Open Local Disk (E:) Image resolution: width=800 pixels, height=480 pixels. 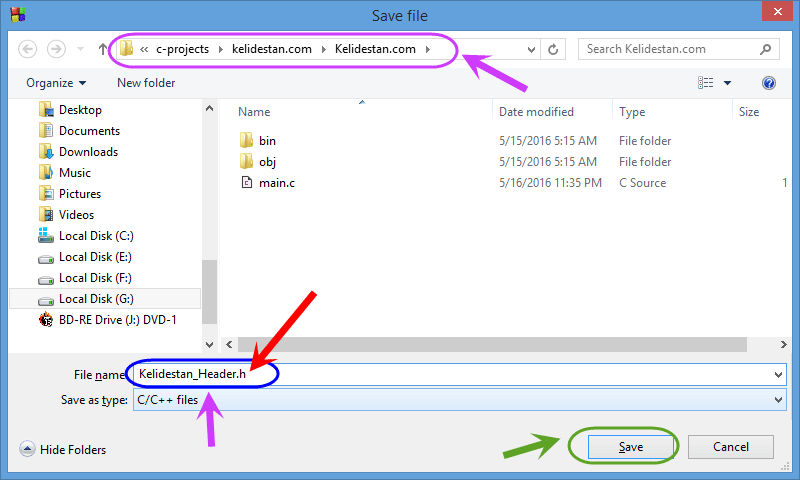click(95, 257)
